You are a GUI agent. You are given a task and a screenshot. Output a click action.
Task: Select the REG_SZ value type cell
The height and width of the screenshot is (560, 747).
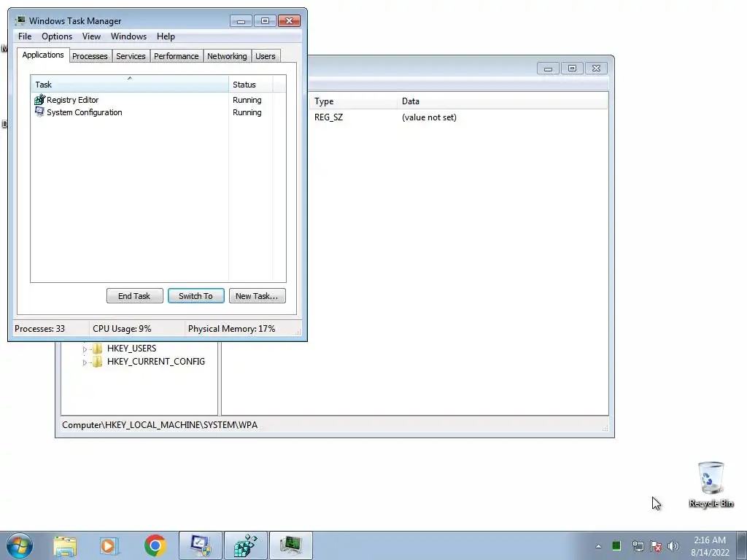click(x=328, y=117)
